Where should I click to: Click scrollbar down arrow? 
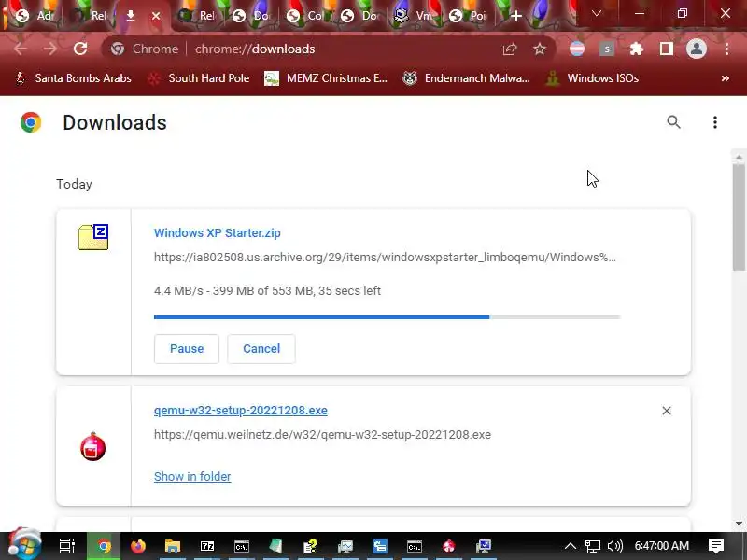(739, 524)
